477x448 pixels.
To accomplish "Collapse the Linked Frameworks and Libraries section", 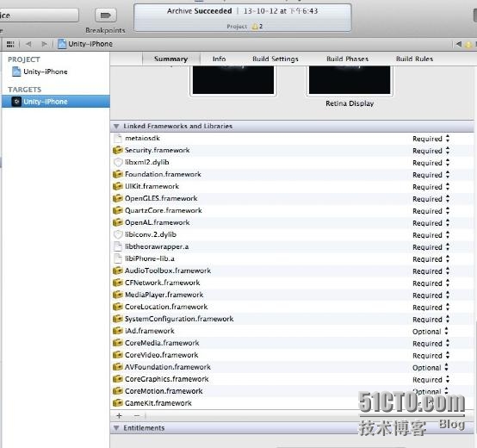I will tap(116, 126).
